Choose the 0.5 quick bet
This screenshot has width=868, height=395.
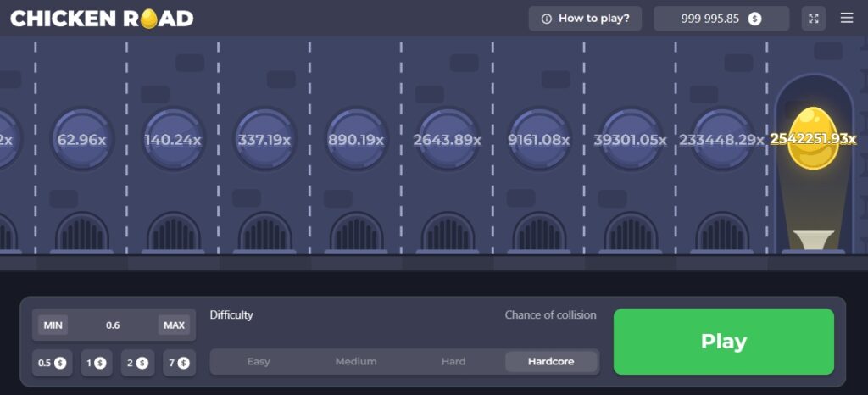click(x=52, y=363)
